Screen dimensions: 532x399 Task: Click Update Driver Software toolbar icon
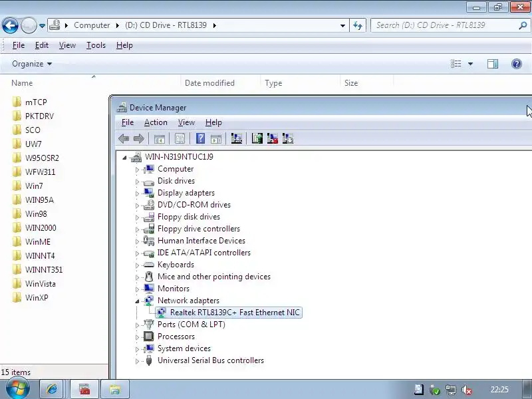(x=257, y=138)
